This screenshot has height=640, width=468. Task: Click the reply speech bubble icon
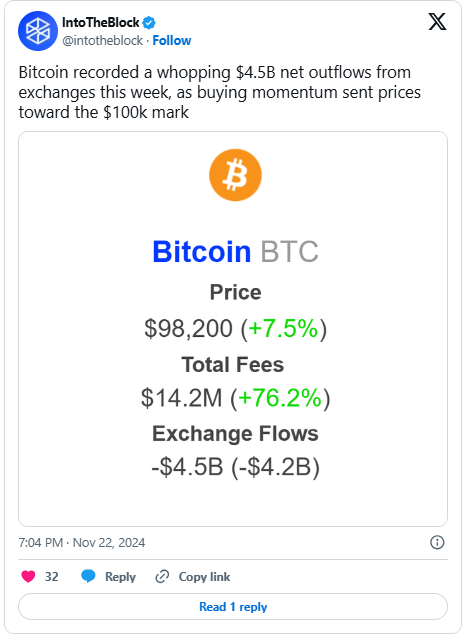tap(88, 577)
